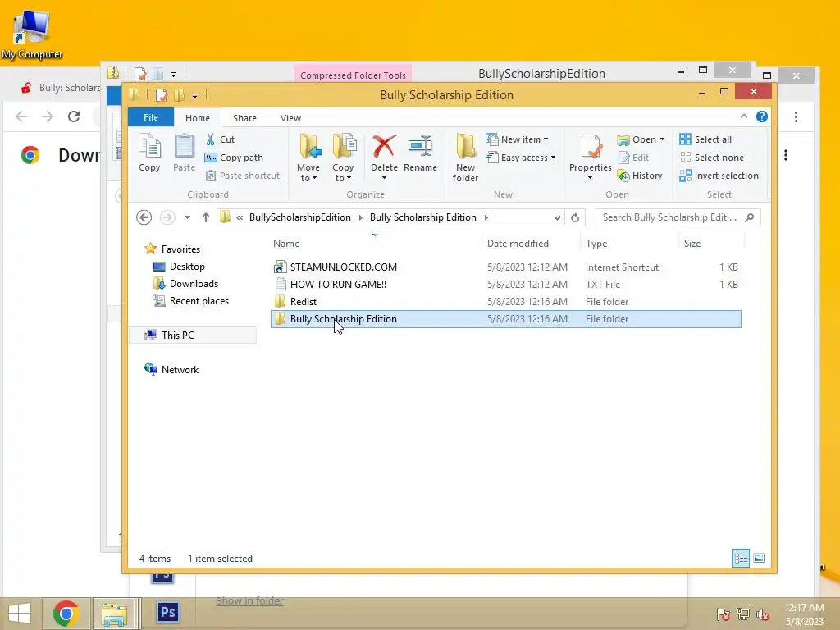The height and width of the screenshot is (630, 840).
Task: Sort by the Size column header
Action: click(692, 243)
